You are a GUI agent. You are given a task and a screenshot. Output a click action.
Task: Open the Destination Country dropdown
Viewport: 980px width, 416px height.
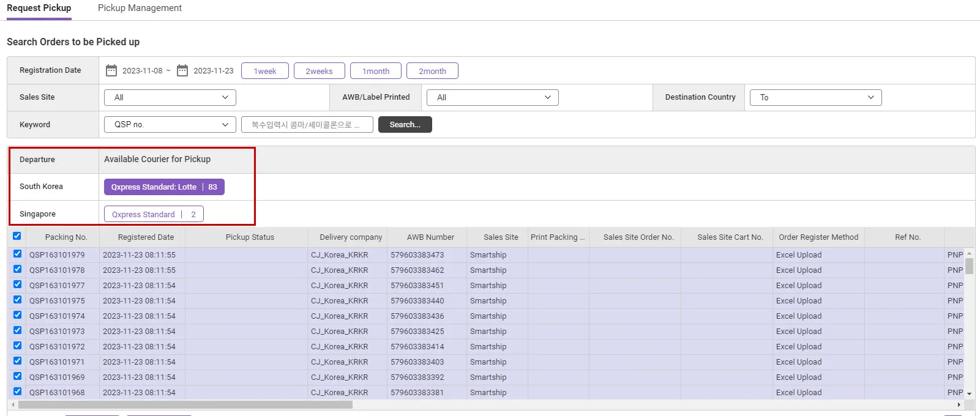[x=816, y=97]
